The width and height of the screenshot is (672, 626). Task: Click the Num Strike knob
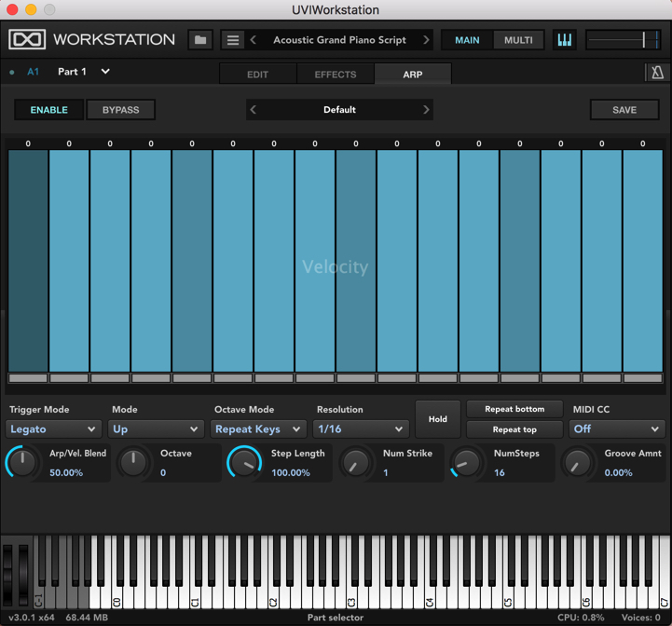click(356, 462)
